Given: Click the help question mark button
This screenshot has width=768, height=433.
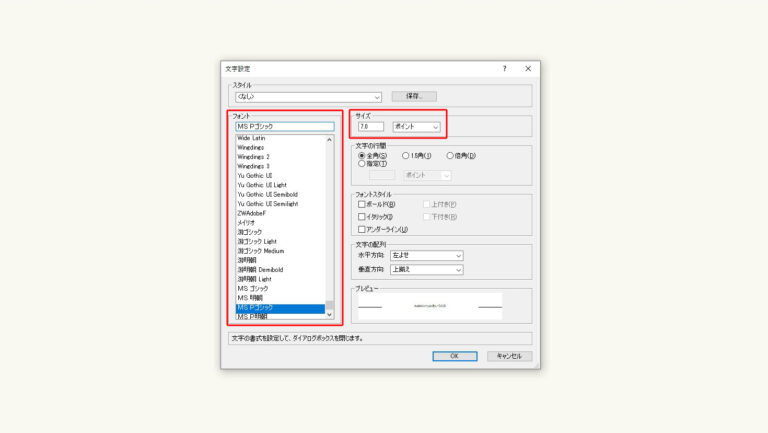Looking at the screenshot, I should pyautogui.click(x=504, y=69).
